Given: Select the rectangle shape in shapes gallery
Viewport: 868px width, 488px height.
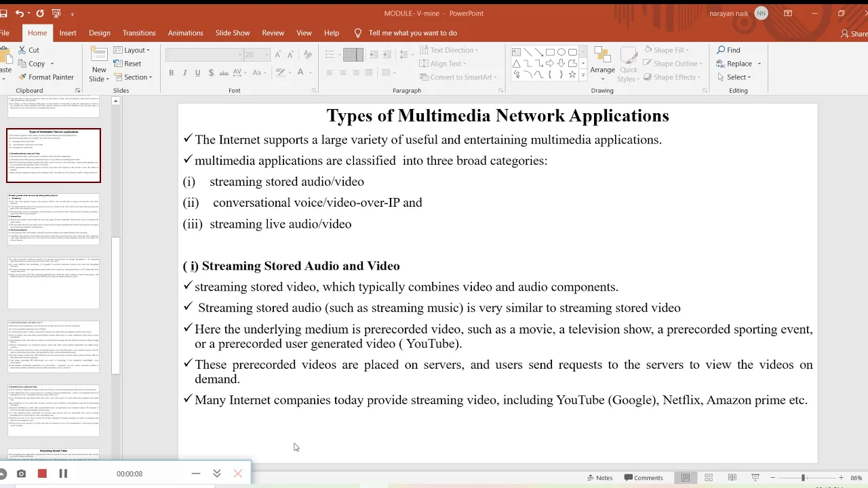Looking at the screenshot, I should [x=550, y=52].
